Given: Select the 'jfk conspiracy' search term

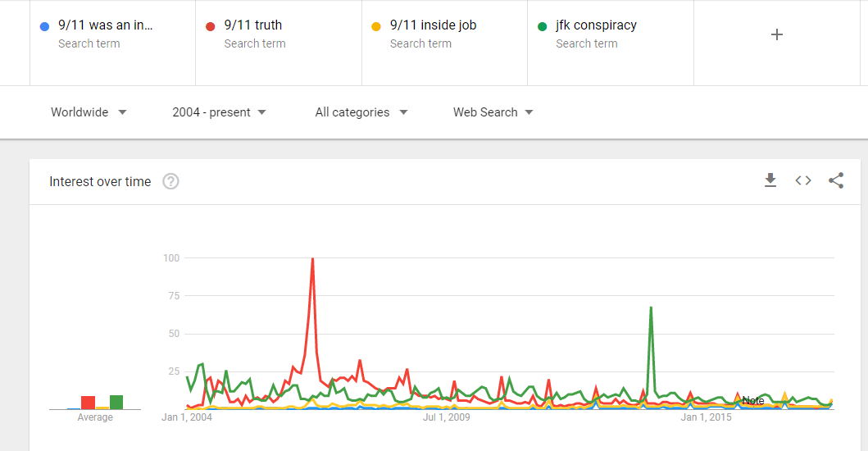Looking at the screenshot, I should point(596,25).
